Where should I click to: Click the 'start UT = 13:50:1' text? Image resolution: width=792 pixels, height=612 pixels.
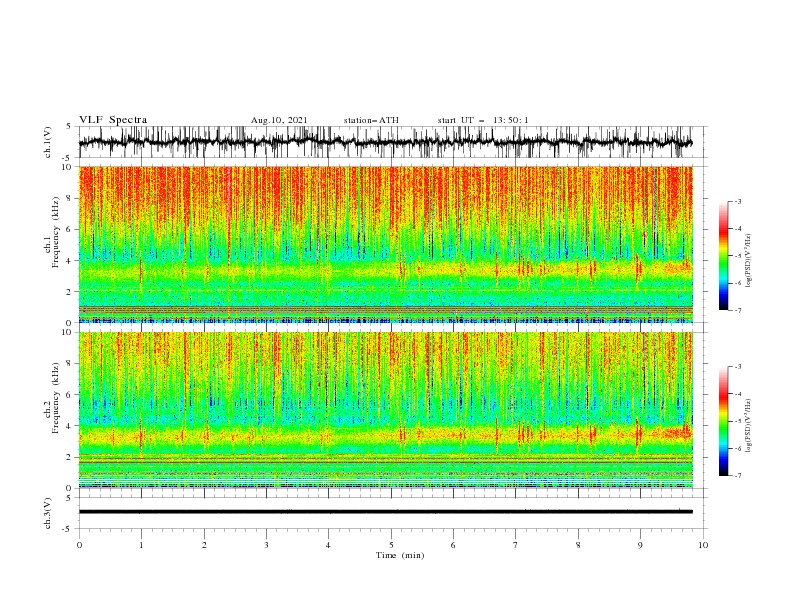click(x=483, y=120)
